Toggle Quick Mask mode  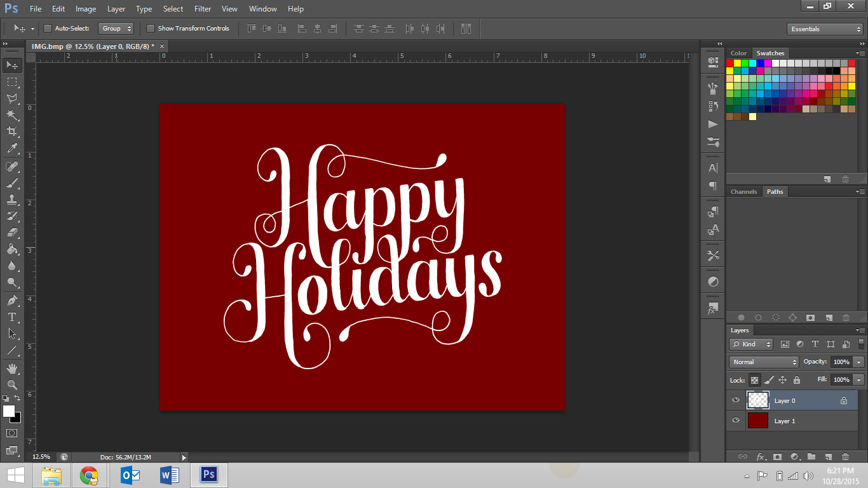12,433
